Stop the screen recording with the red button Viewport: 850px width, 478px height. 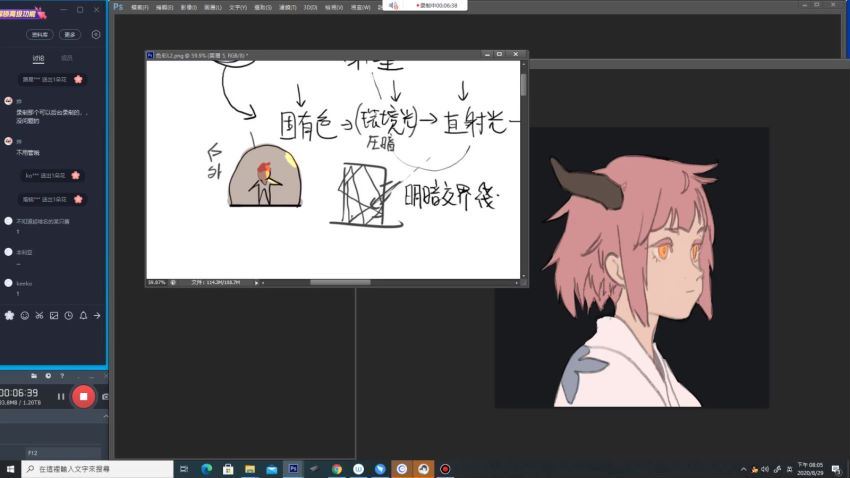click(83, 396)
